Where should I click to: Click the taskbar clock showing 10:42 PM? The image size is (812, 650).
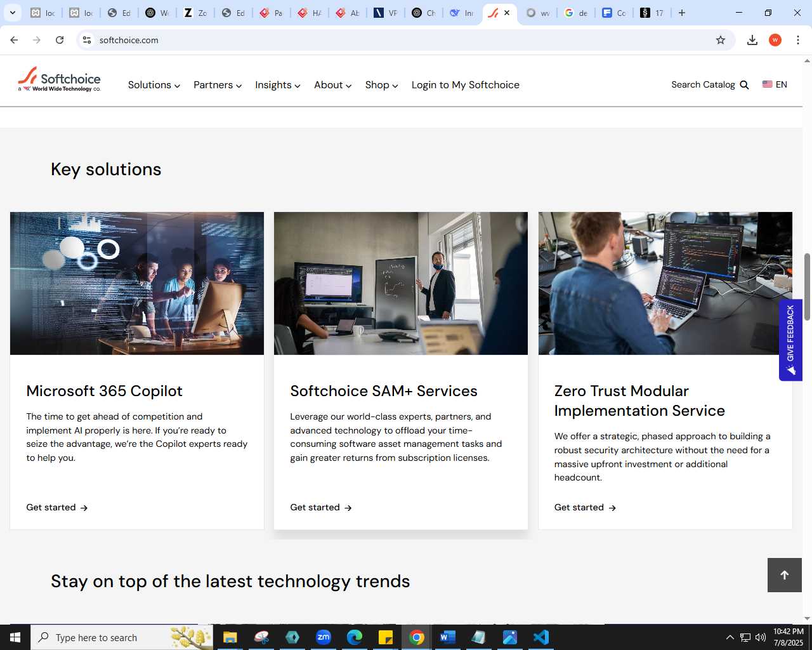pos(788,637)
